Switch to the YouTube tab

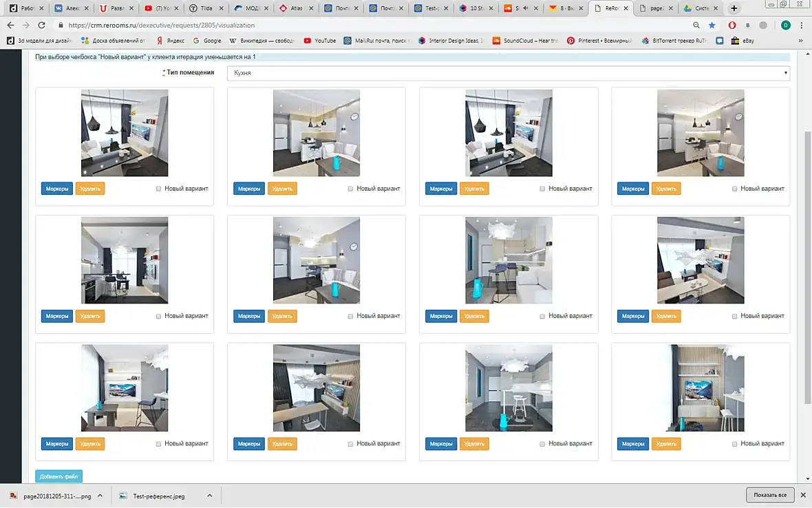point(161,8)
